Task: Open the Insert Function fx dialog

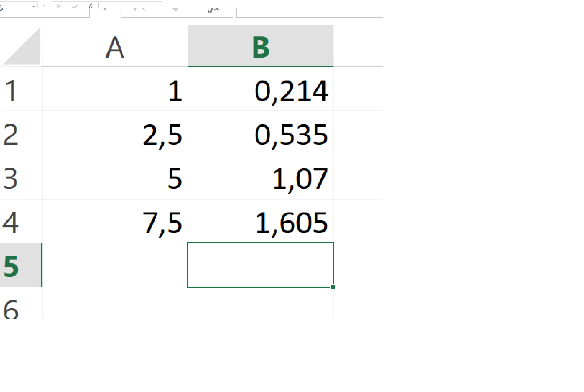Action: 91,6
